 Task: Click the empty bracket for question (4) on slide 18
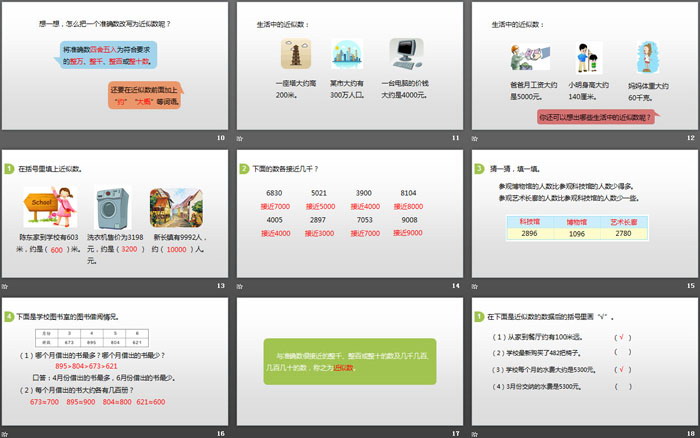click(x=622, y=386)
